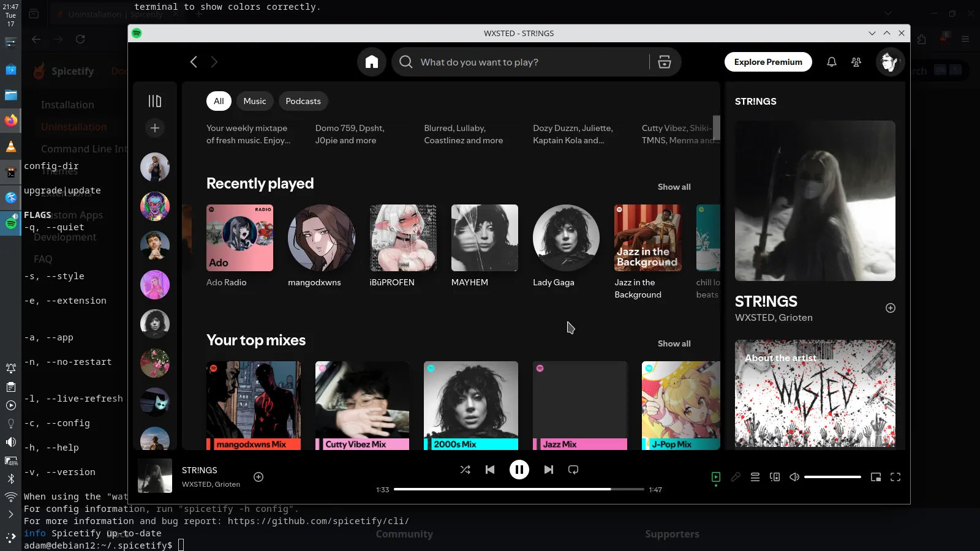Open Bluetooth tray icon
This screenshot has height=551, width=980.
11,479
